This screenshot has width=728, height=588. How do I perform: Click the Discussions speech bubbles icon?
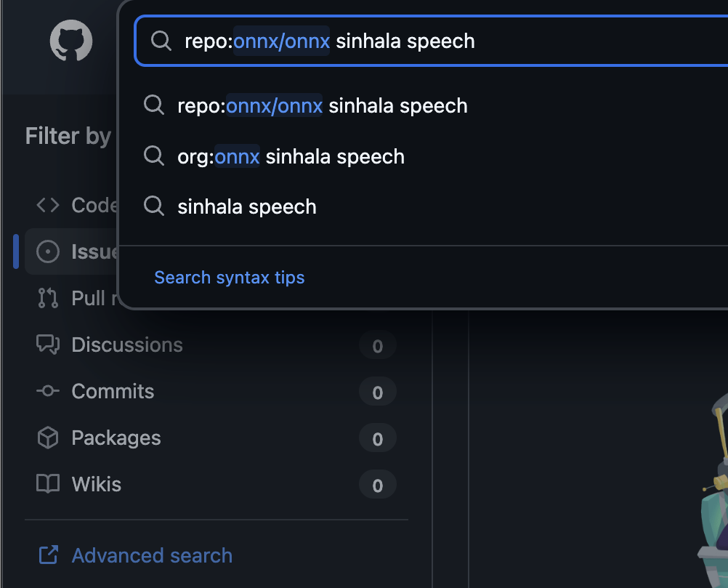tap(48, 345)
